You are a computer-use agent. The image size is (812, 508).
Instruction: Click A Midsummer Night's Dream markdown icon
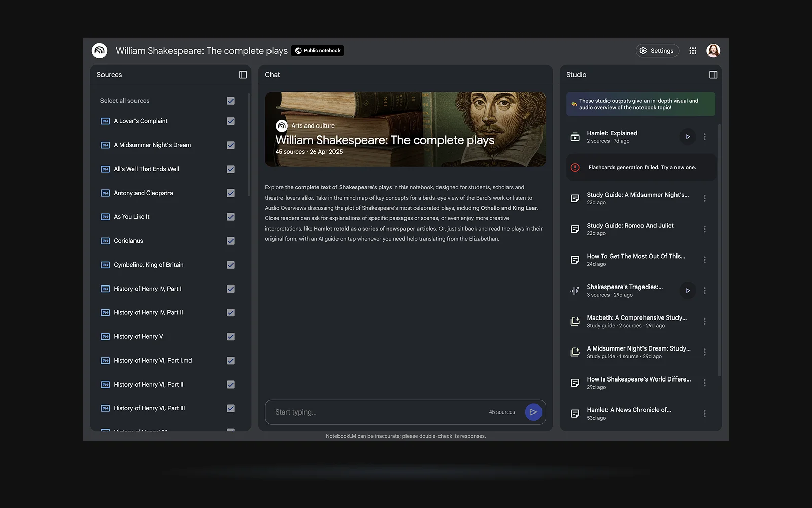click(105, 145)
